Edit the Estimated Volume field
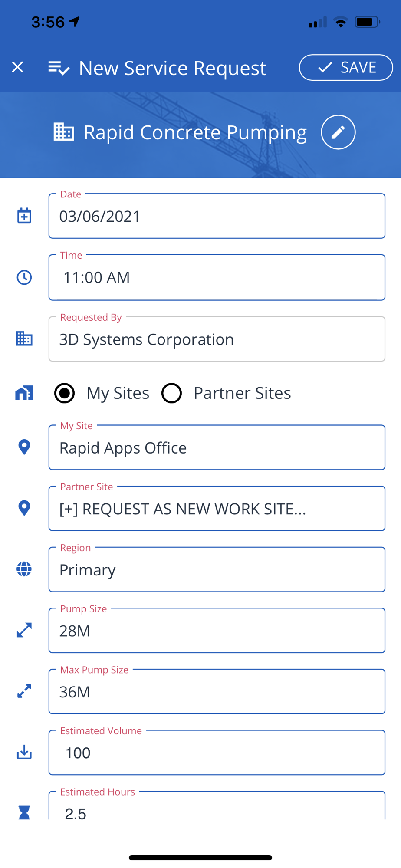Viewport: 401px width, 868px height. [217, 753]
